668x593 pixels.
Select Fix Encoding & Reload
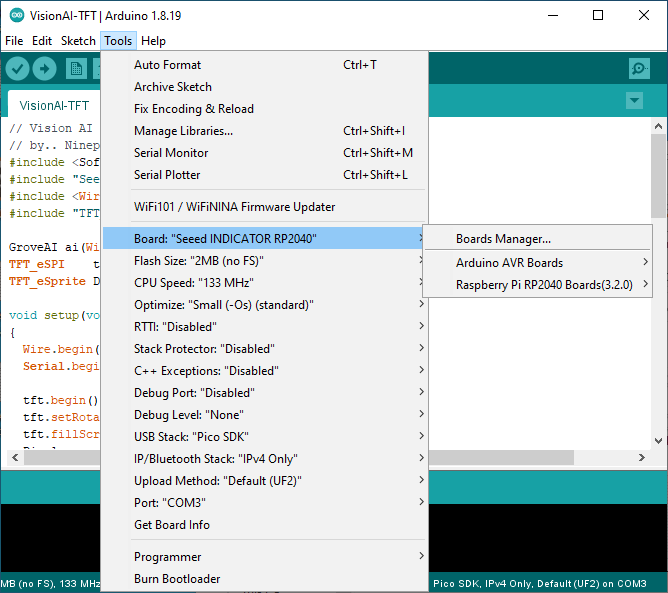(x=265, y=109)
